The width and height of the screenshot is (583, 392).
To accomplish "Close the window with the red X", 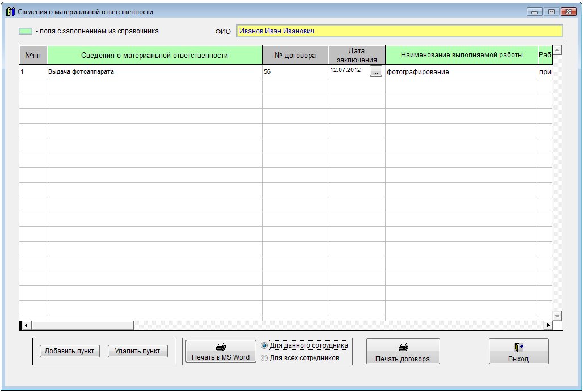I will 569,12.
